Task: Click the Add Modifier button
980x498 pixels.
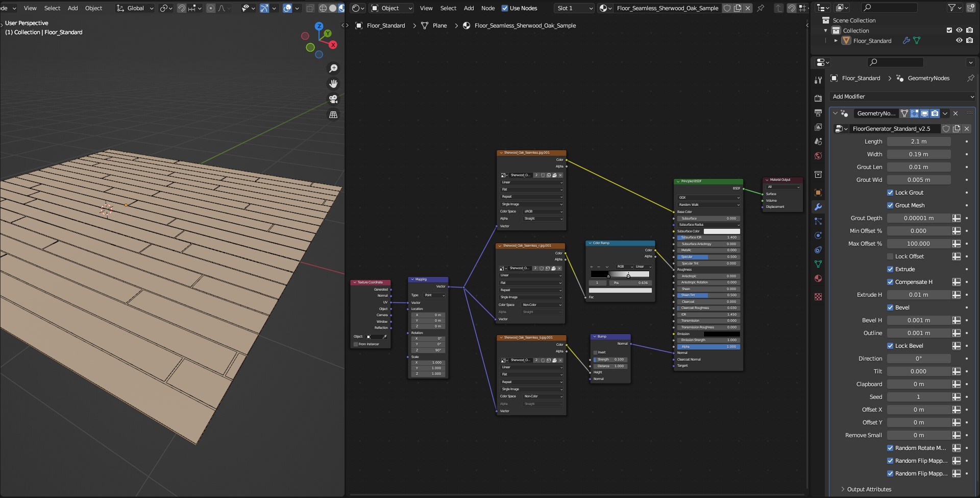Action: click(902, 97)
